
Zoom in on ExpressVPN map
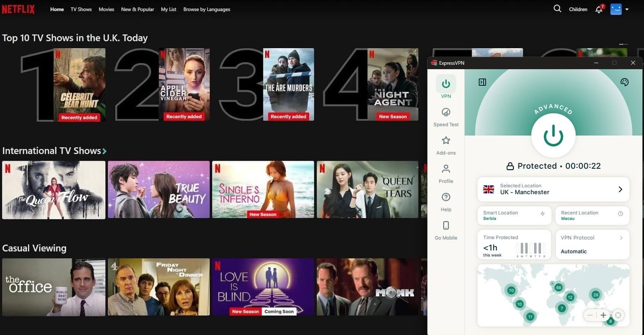tap(604, 315)
